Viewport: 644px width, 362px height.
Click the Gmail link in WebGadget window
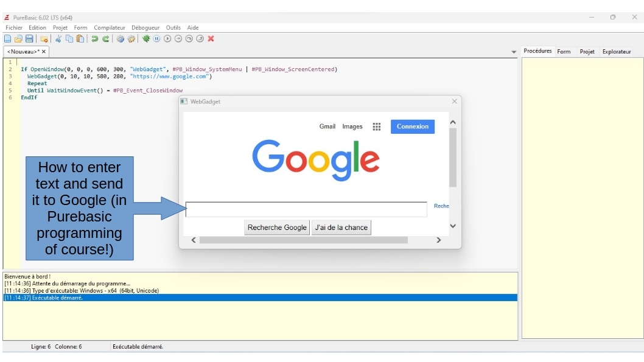[327, 127]
